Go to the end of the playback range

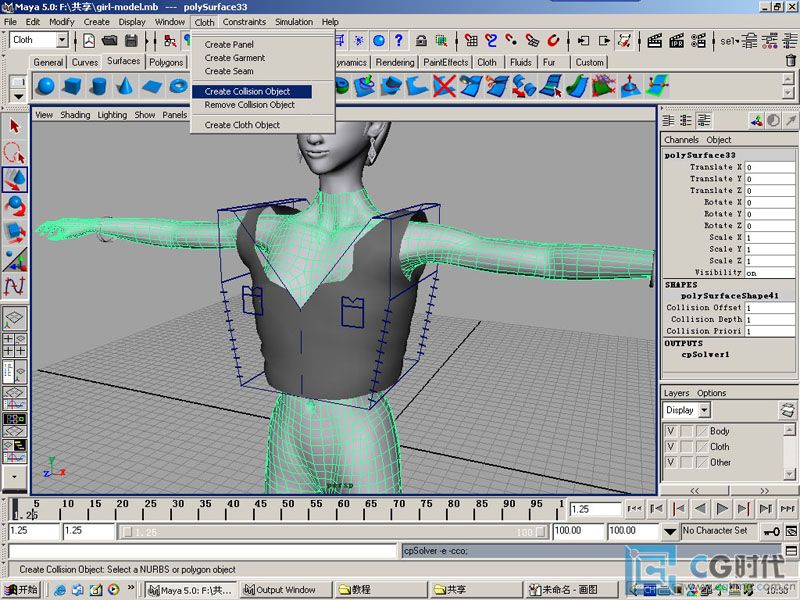tap(787, 509)
